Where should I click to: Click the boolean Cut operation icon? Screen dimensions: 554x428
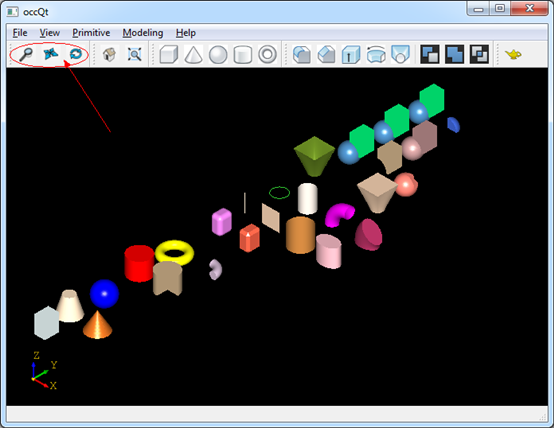coord(430,54)
